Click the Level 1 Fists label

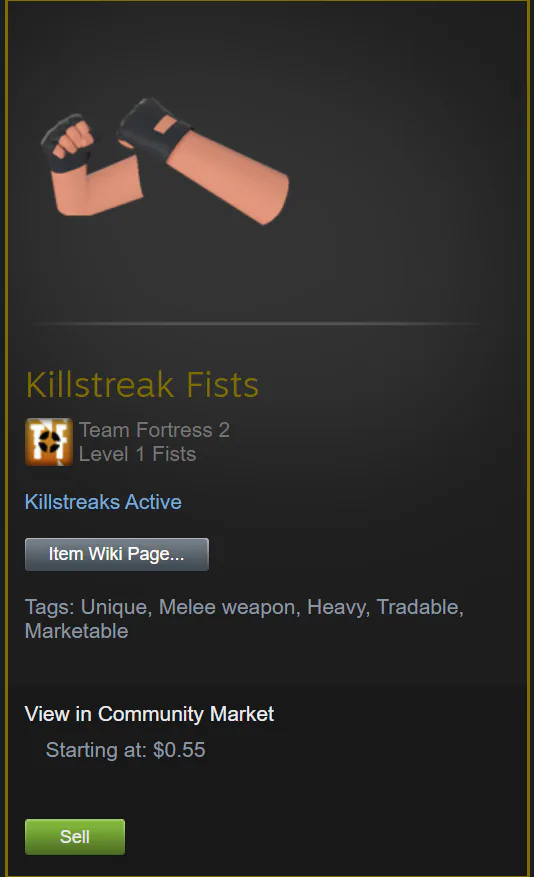[138, 454]
